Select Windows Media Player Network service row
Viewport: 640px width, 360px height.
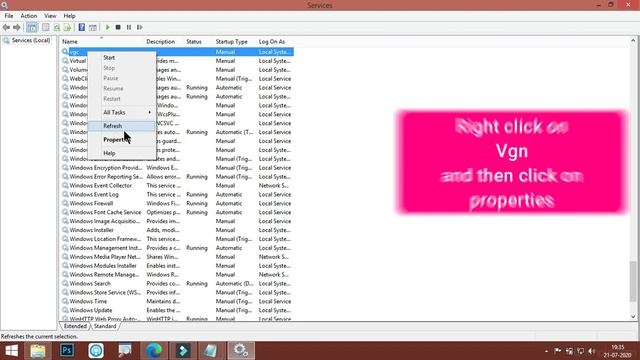click(x=177, y=257)
